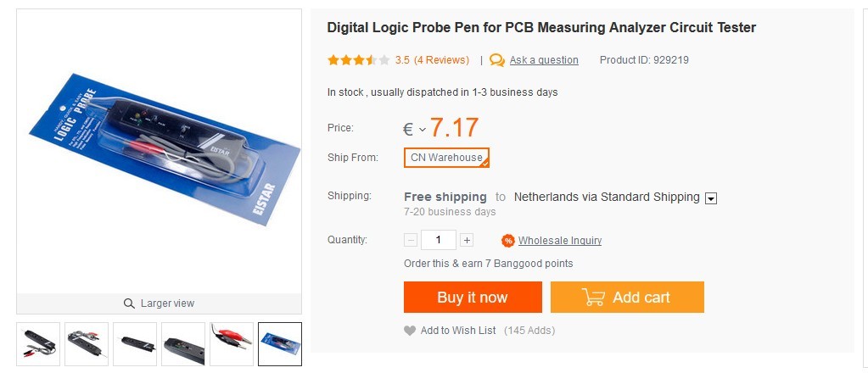
Task: Open the currency selector dropdown arrow
Action: [x=423, y=130]
